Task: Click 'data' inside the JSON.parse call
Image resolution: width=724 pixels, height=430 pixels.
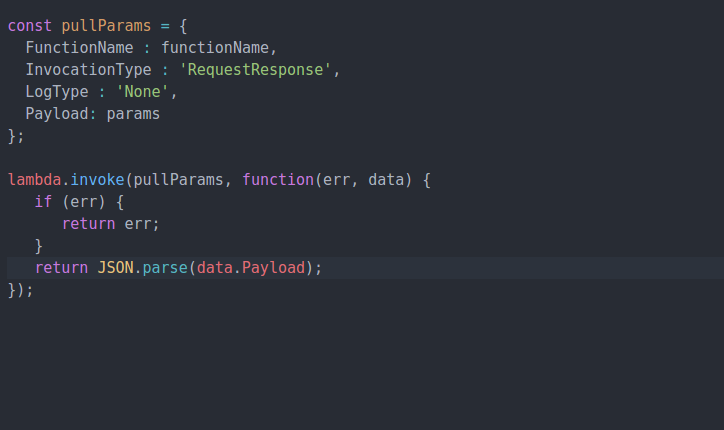Action: [215, 268]
